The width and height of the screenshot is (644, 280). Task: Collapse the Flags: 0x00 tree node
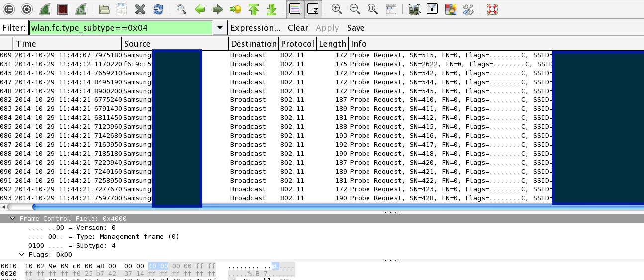coord(21,255)
